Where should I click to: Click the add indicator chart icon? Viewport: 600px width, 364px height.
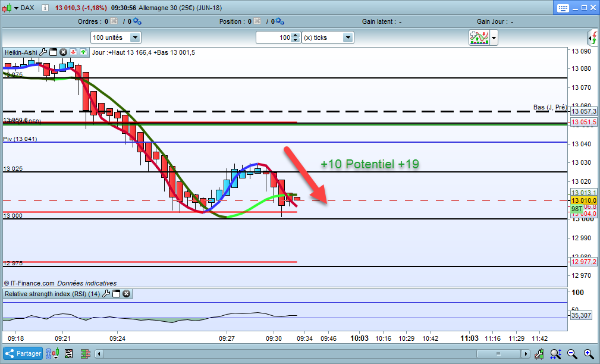[479, 37]
